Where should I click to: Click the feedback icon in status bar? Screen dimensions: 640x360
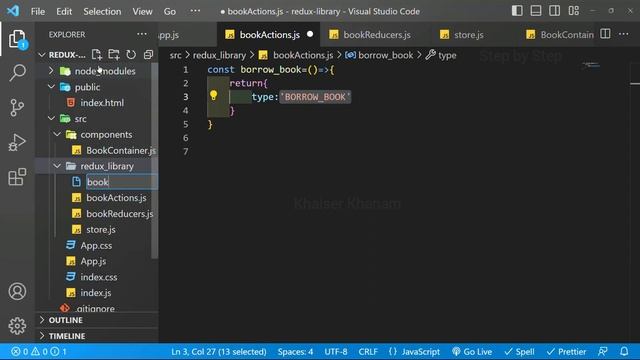coord(602,351)
